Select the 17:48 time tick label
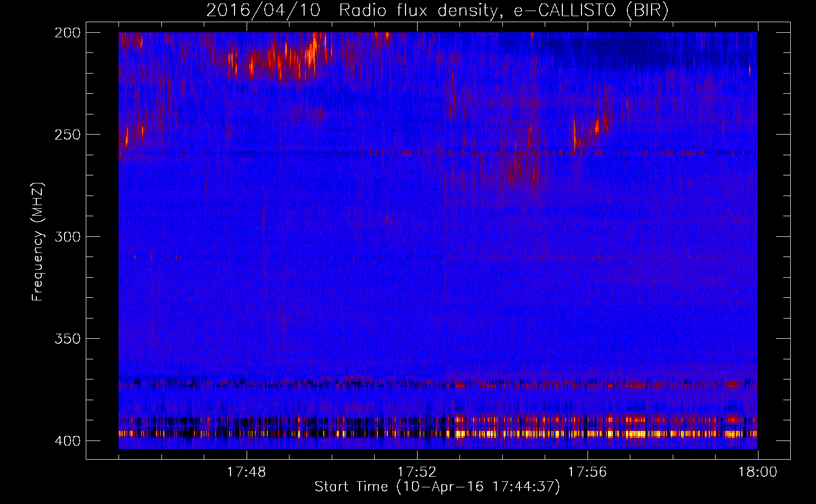 (246, 472)
